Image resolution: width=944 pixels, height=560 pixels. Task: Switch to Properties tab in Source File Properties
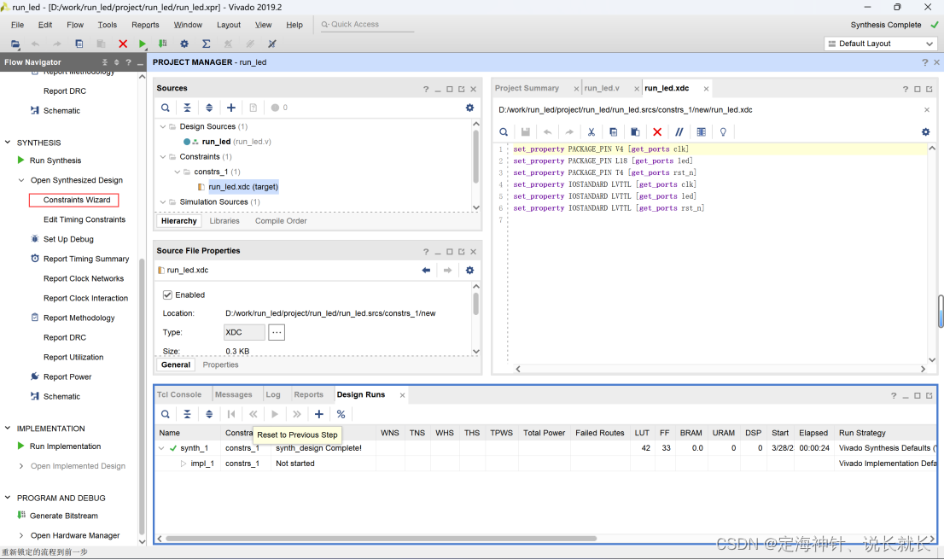pos(220,365)
